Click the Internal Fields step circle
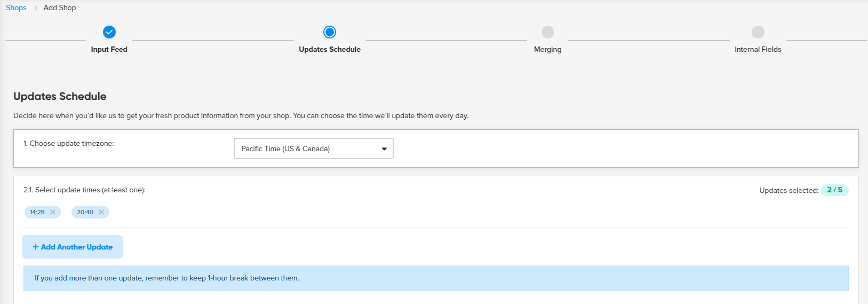This screenshot has height=304, width=868. point(758,32)
